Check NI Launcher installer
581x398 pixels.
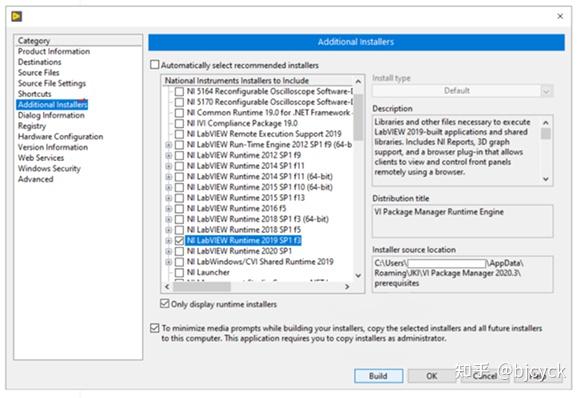point(179,272)
